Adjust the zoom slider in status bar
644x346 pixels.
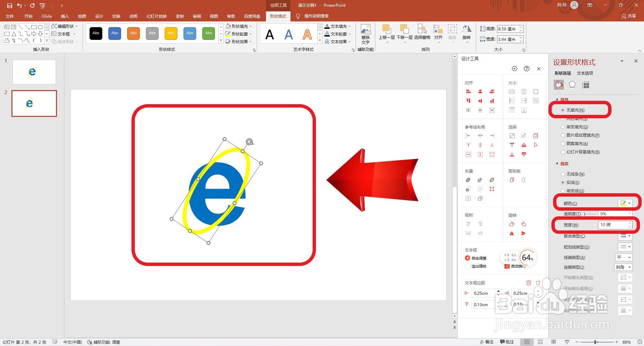coord(595,342)
